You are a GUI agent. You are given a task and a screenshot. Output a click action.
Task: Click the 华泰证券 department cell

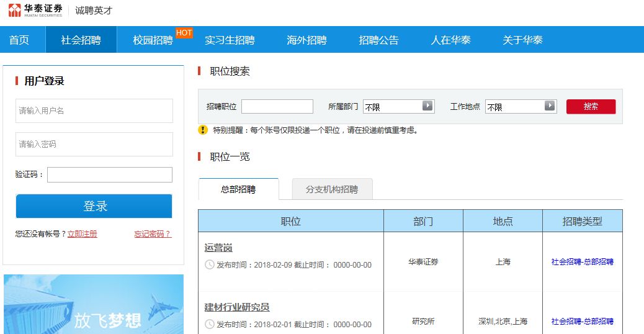click(424, 262)
